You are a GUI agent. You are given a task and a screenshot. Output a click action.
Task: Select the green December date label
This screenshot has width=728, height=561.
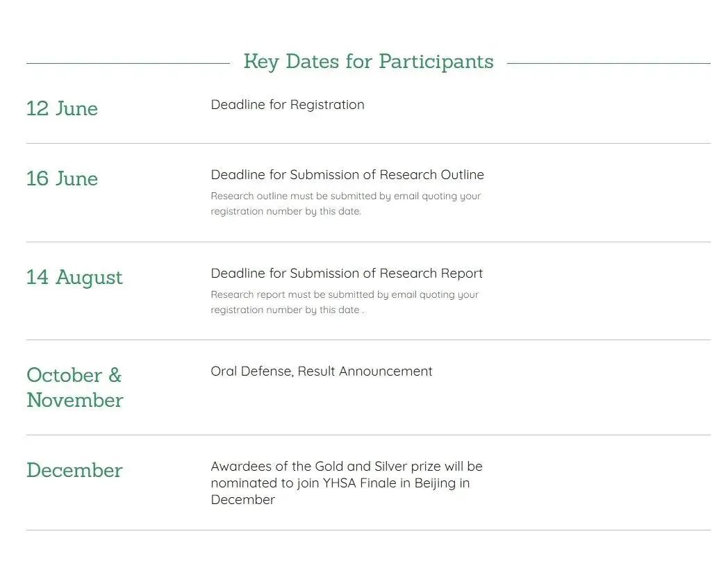pos(74,470)
